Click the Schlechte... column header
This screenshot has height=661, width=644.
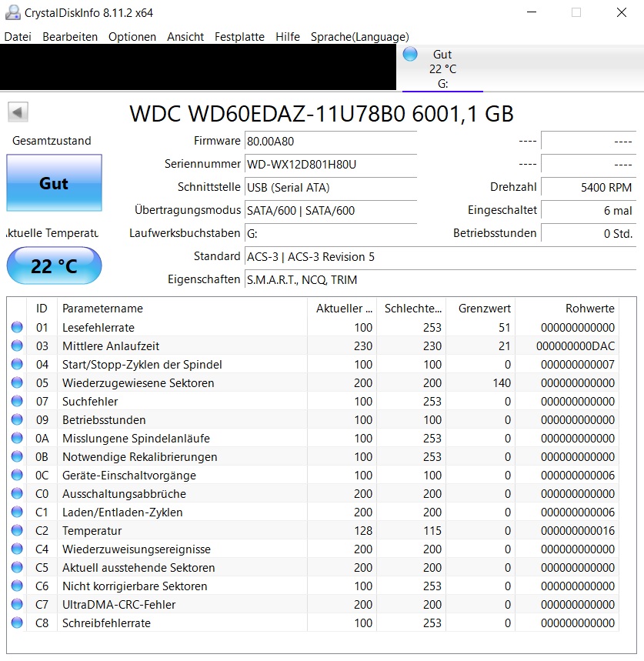coord(412,309)
